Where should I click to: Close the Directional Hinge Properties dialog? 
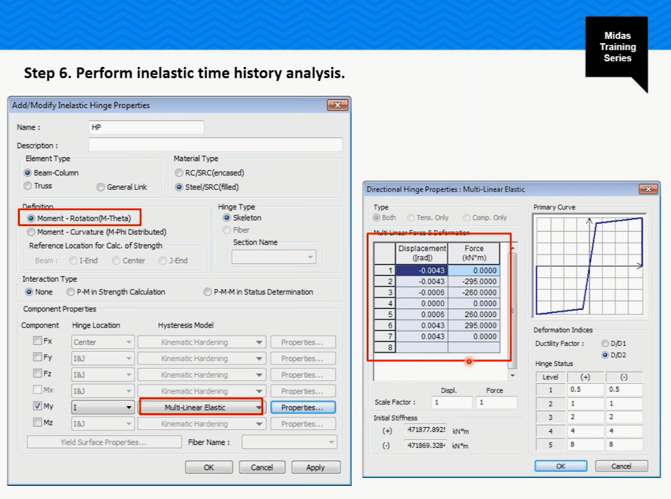click(x=646, y=189)
